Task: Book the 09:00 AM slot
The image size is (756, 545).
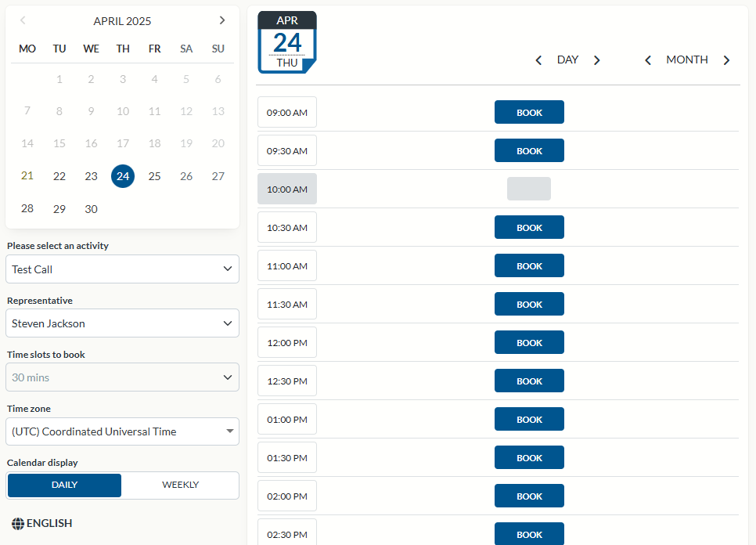Action: pyautogui.click(x=529, y=113)
